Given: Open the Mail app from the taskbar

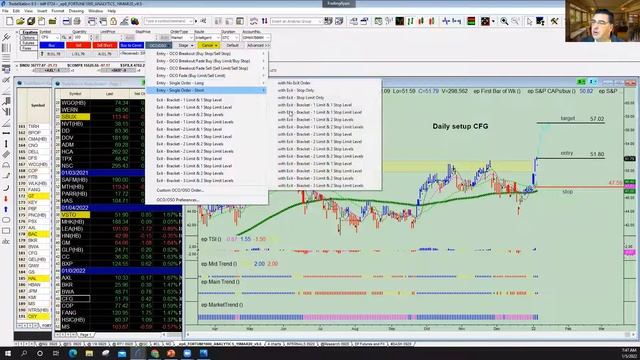Looking at the screenshot, I should [122, 353].
